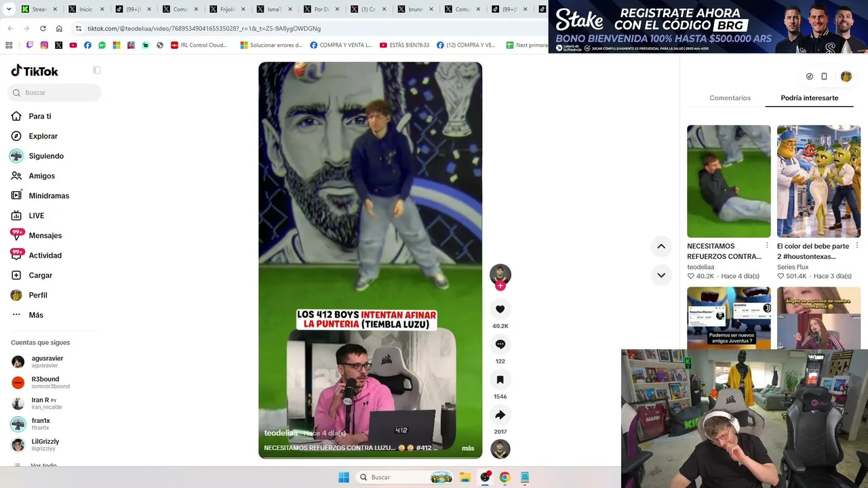Open the Solucionar errores bookmark
Viewport: 868px width, 488px height.
tap(271, 45)
